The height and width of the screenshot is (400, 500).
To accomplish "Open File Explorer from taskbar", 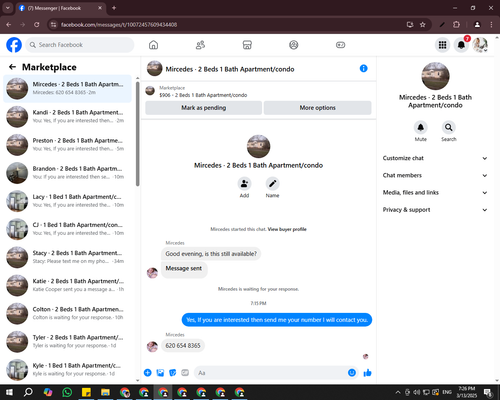I will click(x=105, y=392).
